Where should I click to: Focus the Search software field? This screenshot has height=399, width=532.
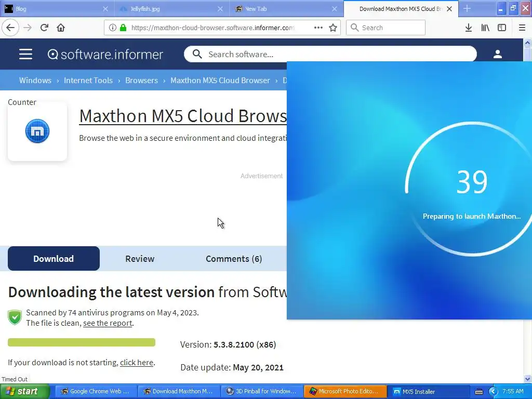[x=330, y=54]
